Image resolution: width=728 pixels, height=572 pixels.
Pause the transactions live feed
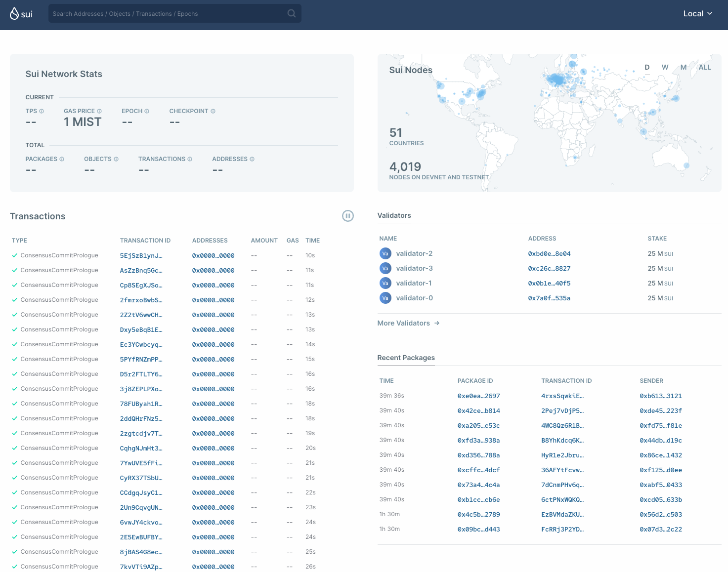(x=348, y=216)
